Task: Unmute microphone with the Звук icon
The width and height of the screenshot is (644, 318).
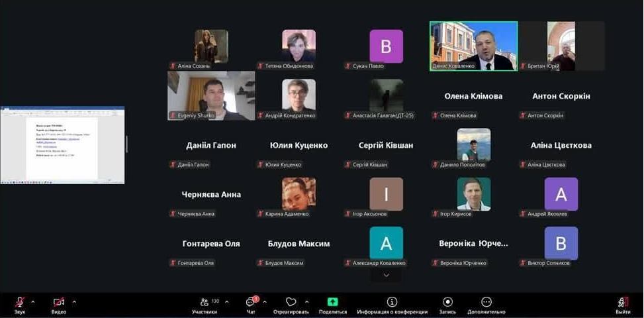Action: 19,302
